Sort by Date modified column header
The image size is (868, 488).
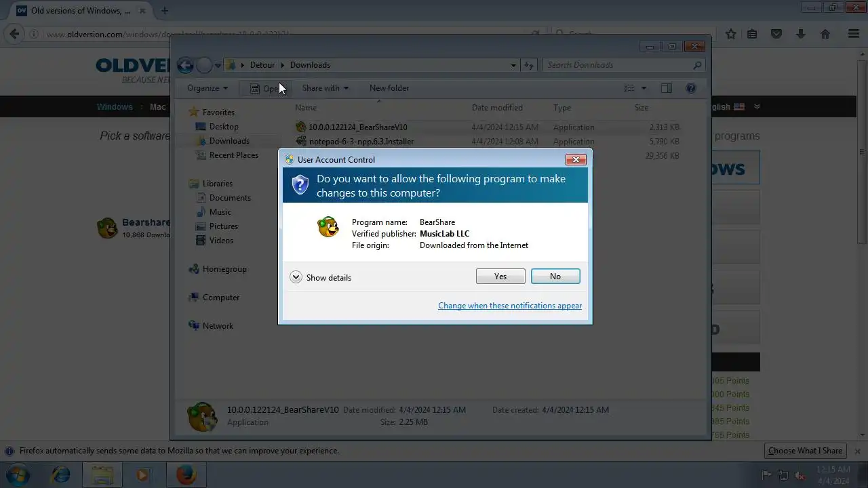pos(497,108)
